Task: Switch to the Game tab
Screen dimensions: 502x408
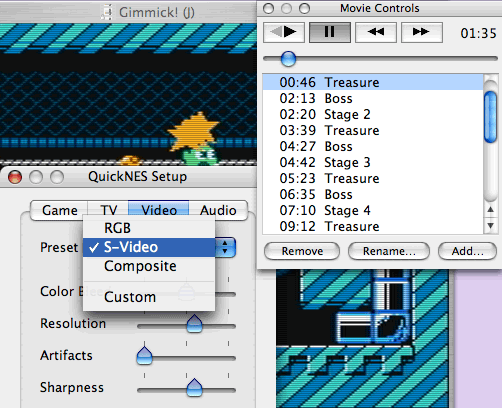Action: [x=60, y=210]
